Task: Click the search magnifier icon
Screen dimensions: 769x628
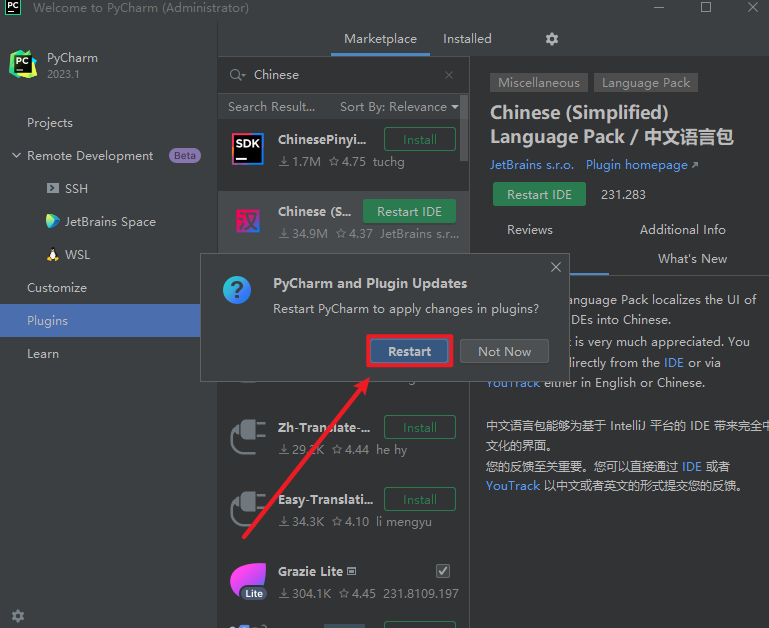Action: pyautogui.click(x=237, y=75)
